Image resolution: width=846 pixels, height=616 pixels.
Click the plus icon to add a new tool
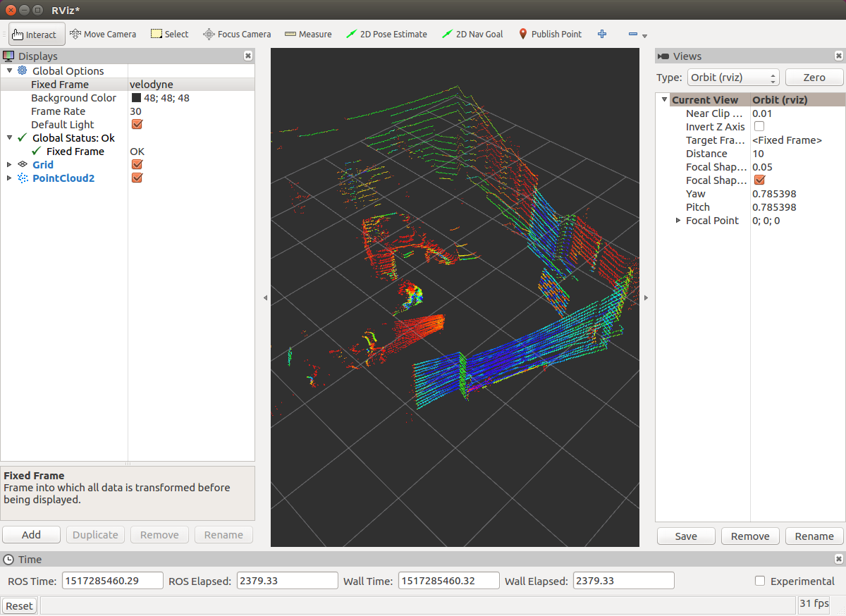601,33
